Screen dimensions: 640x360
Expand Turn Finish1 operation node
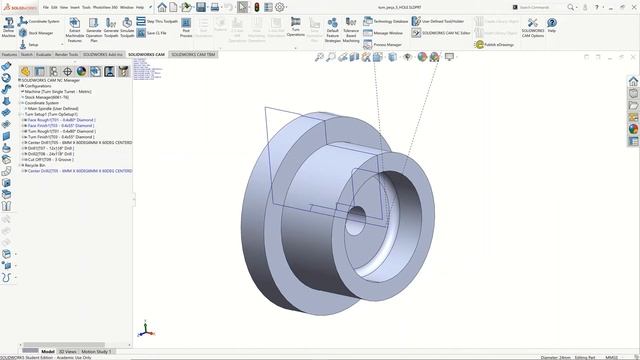22,137
